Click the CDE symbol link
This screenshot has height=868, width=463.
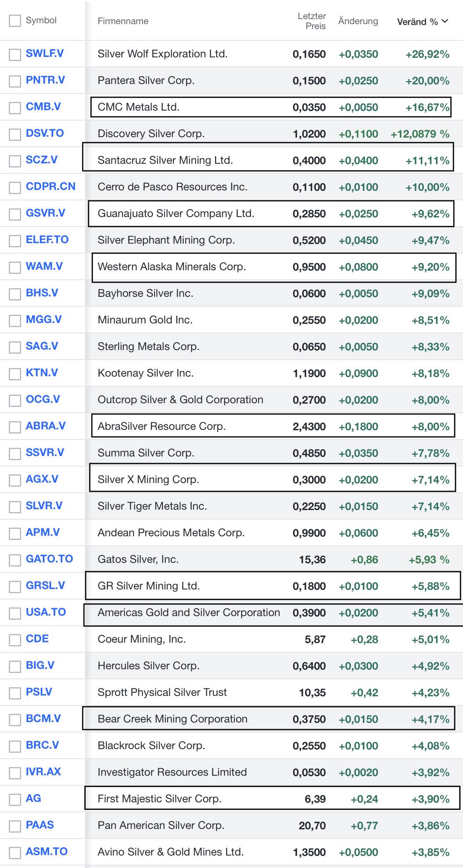37,639
